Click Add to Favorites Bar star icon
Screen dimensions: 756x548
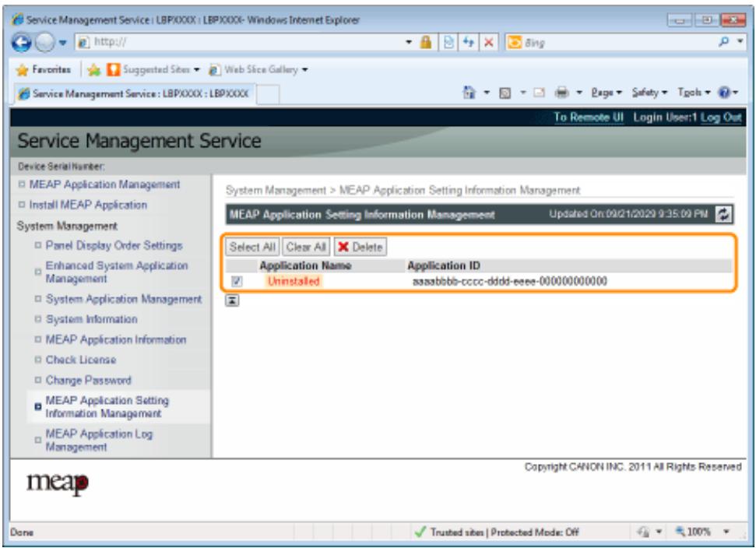pos(94,70)
